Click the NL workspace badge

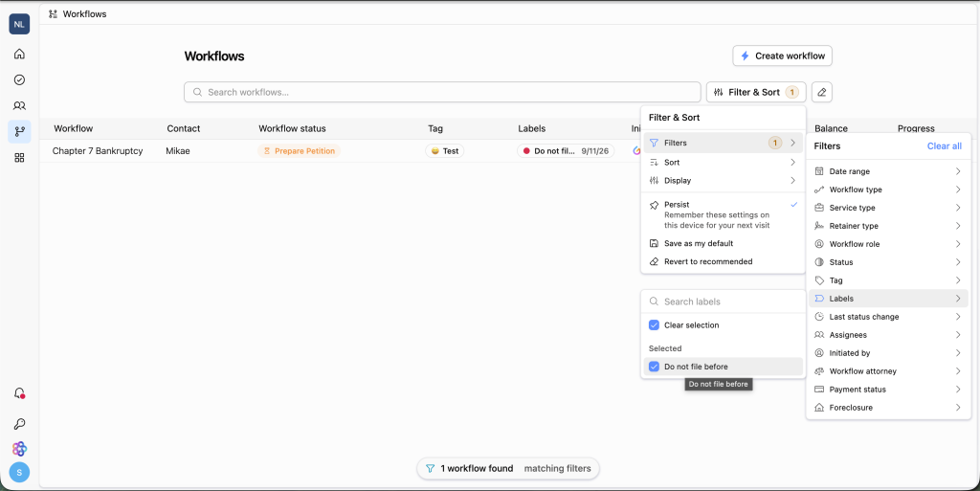click(19, 24)
